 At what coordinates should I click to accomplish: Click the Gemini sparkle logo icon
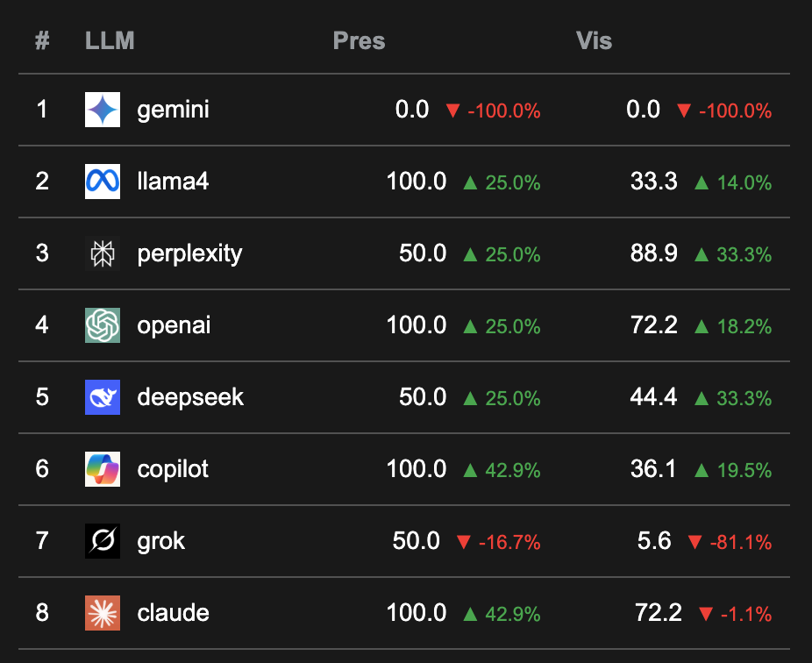103,110
